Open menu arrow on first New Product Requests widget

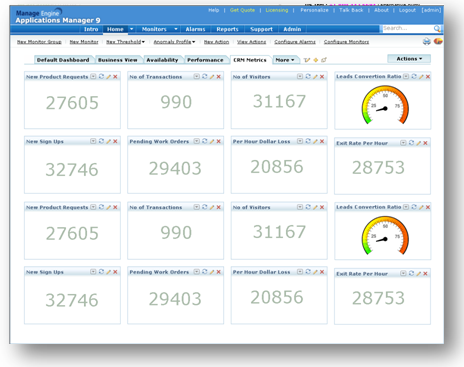[93, 76]
